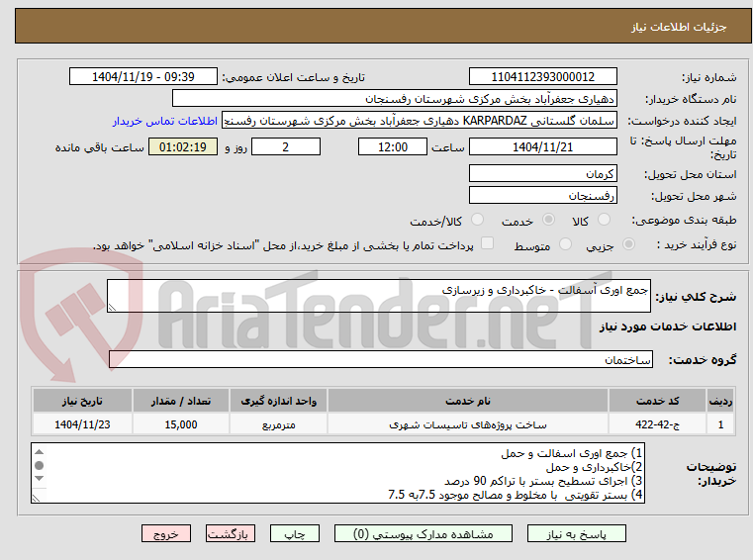753x560 pixels.
Task: Click scroll down arrow in توضیحات خریدار box
Action: [40, 478]
